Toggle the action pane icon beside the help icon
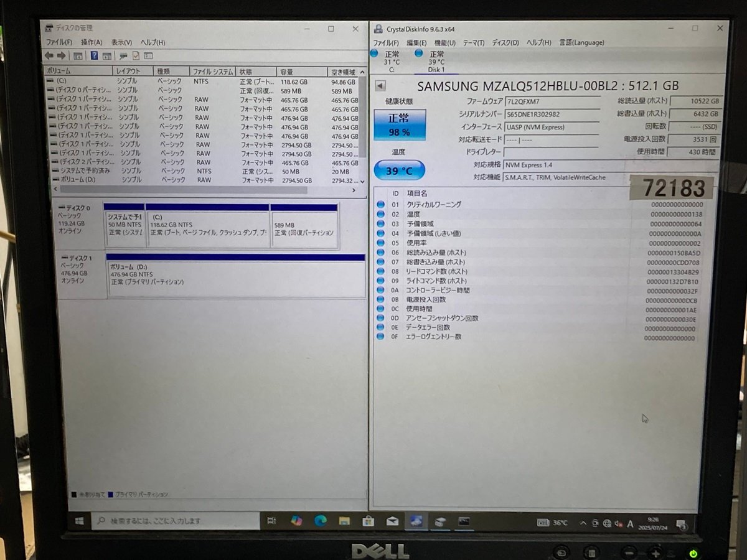Screen dimensions: 747x560 pos(106,56)
